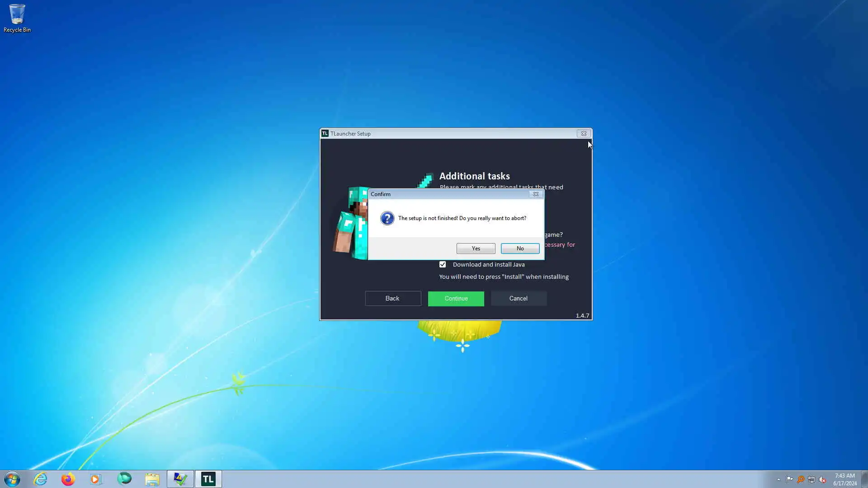Image resolution: width=868 pixels, height=488 pixels.
Task: Expand hidden system tray icons arrow
Action: (778, 479)
